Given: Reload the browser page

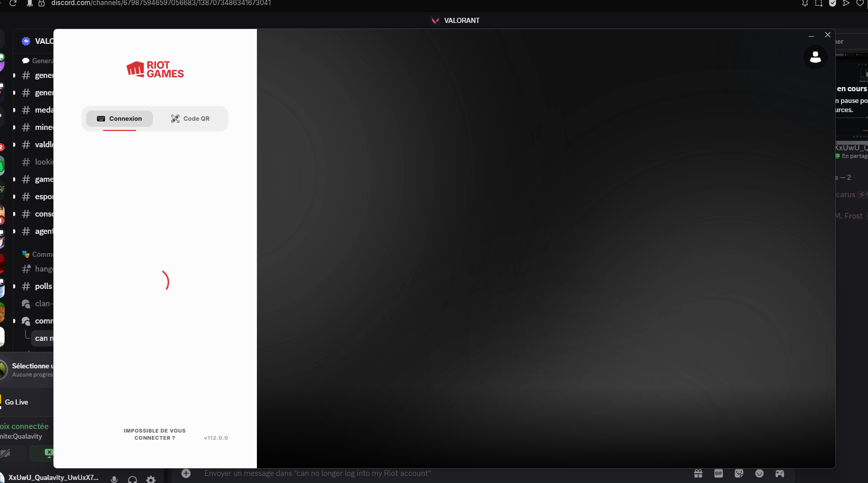Looking at the screenshot, I should (13, 3).
